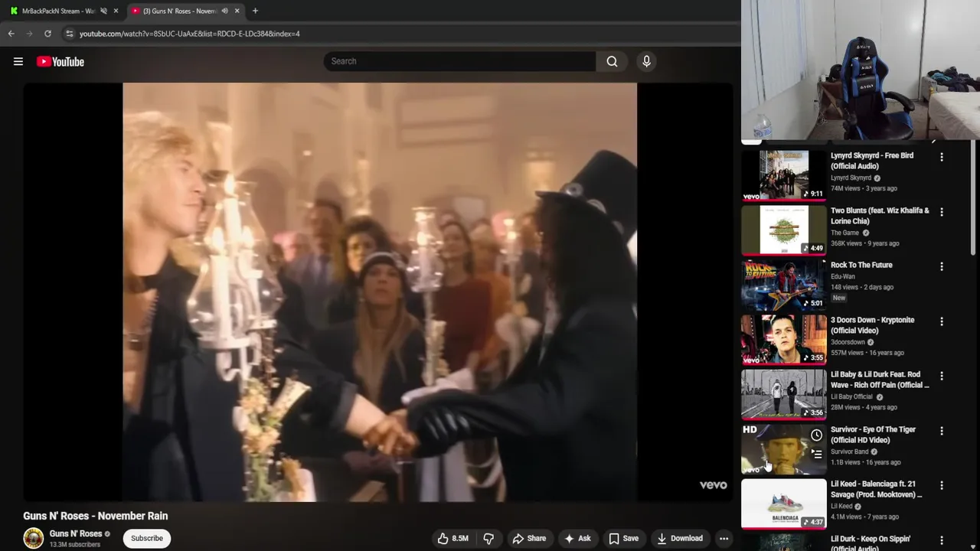Click 3doorsdown channel name

click(x=848, y=342)
